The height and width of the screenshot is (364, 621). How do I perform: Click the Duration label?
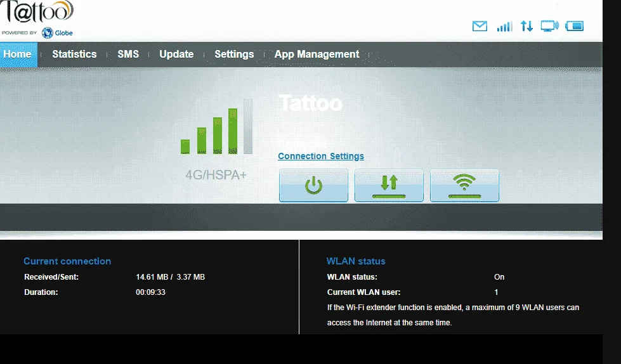(41, 292)
